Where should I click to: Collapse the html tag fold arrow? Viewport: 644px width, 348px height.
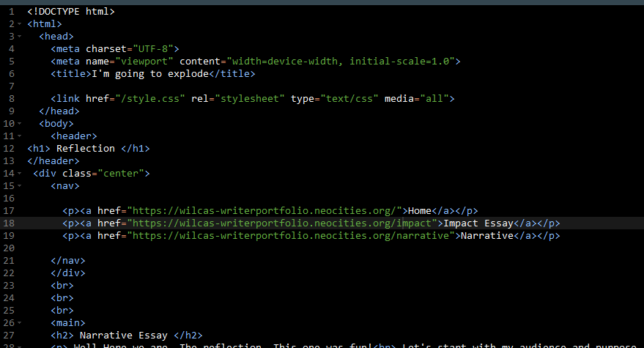tap(19, 24)
